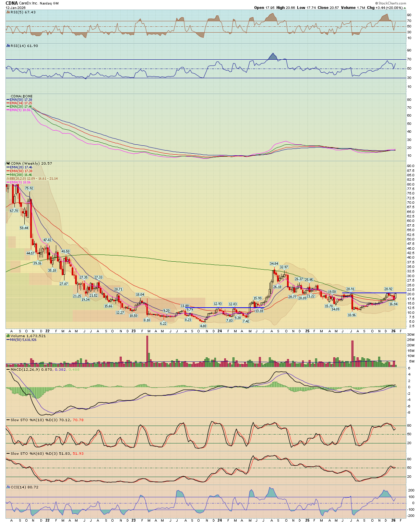
Task: Click the 75.92 high price label
Action: 29,188
